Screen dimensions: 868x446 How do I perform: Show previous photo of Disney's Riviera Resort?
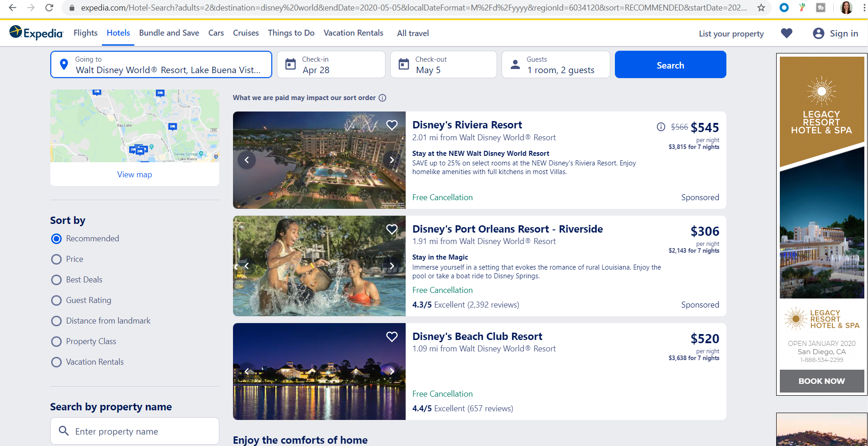pos(247,160)
